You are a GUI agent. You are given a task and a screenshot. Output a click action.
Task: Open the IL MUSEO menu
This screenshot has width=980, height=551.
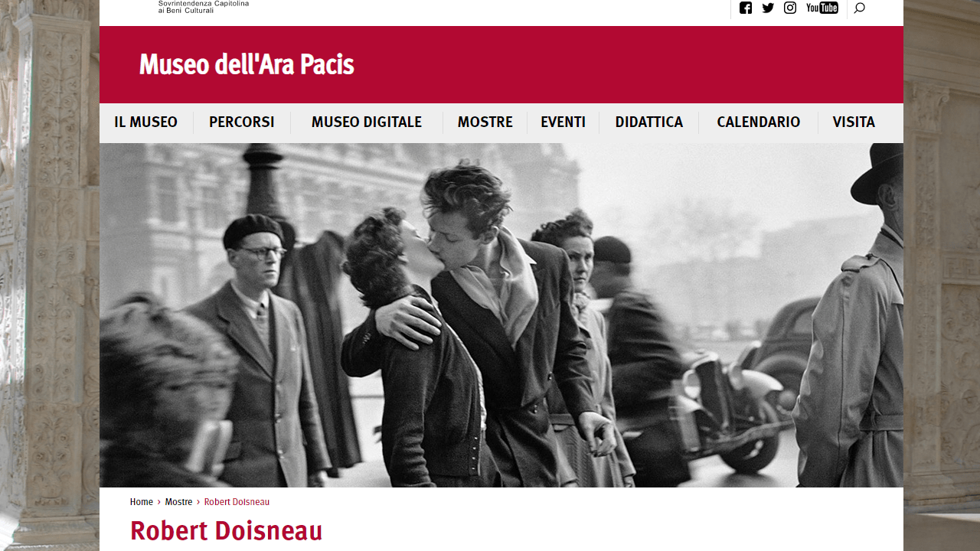coord(145,122)
